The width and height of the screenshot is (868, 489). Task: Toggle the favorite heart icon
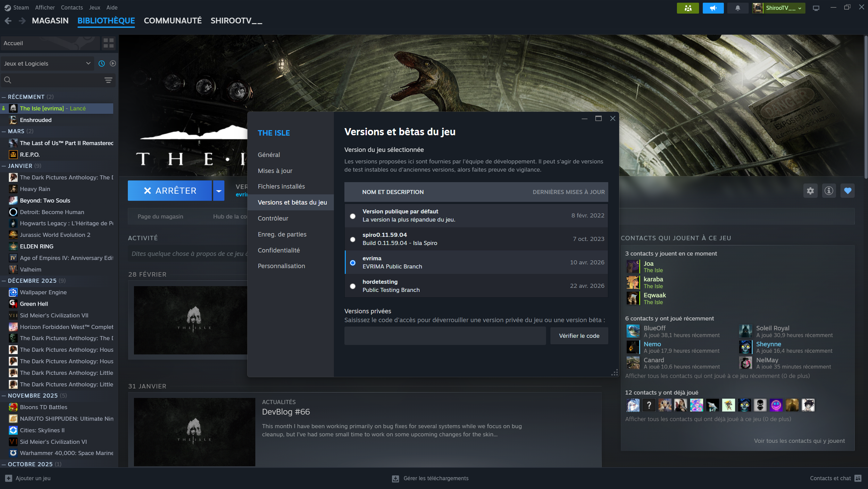point(848,191)
